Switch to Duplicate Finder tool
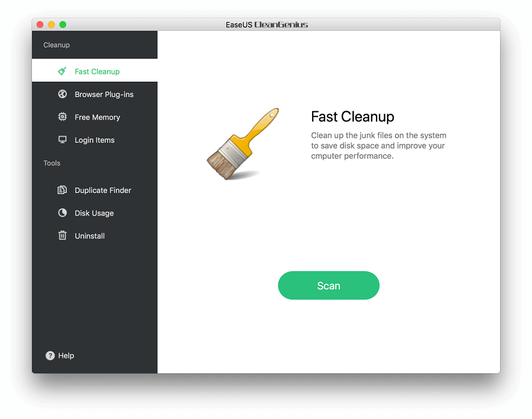The height and width of the screenshot is (419, 532). pos(95,191)
